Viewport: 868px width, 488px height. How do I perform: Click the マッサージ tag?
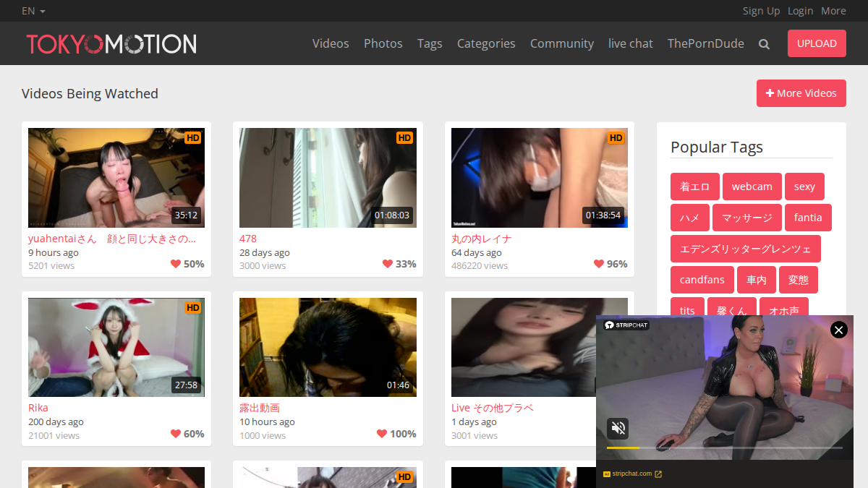click(x=747, y=218)
